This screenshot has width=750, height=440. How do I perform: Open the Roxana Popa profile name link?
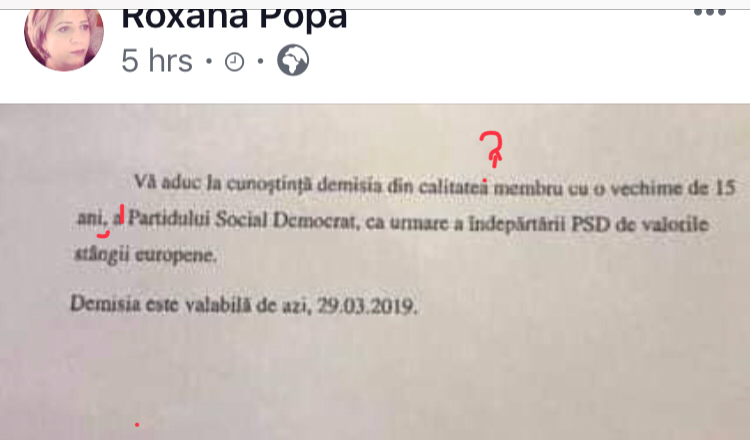pyautogui.click(x=234, y=19)
